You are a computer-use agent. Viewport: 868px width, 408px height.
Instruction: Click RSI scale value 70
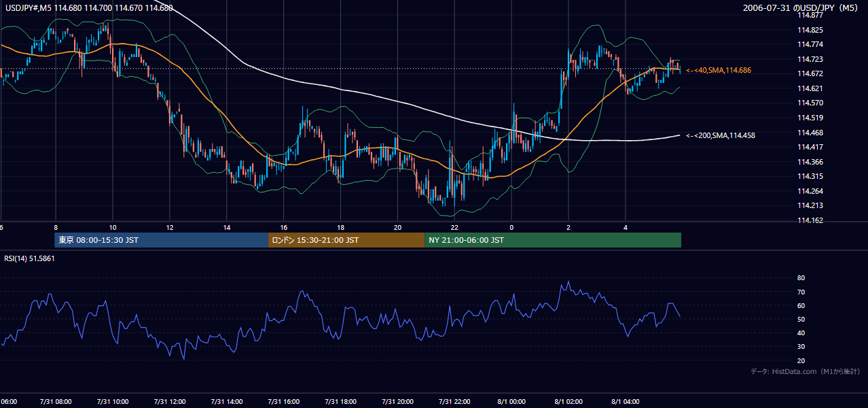click(801, 292)
